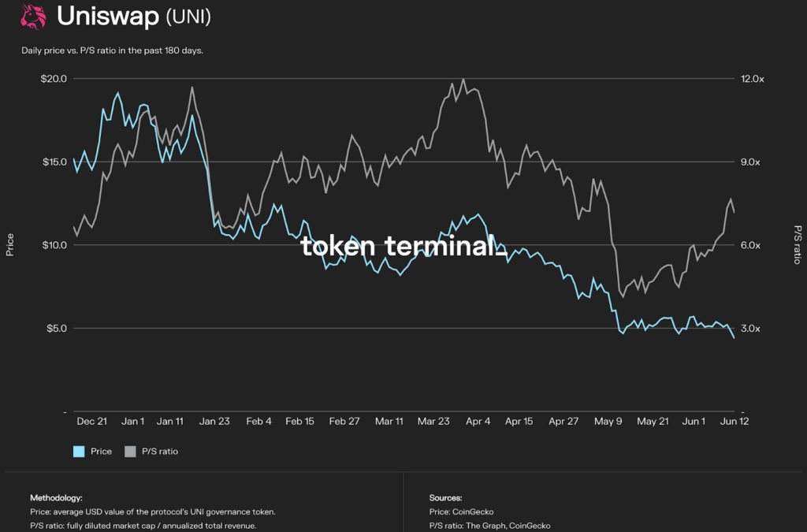Click the Uniswap (UNI) title
The image size is (807, 532).
click(x=133, y=17)
